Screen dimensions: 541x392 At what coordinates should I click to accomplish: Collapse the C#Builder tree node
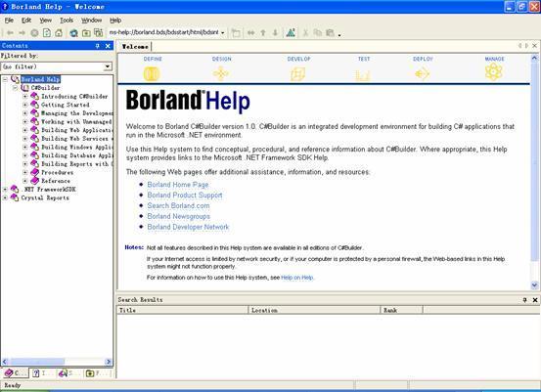click(15, 88)
